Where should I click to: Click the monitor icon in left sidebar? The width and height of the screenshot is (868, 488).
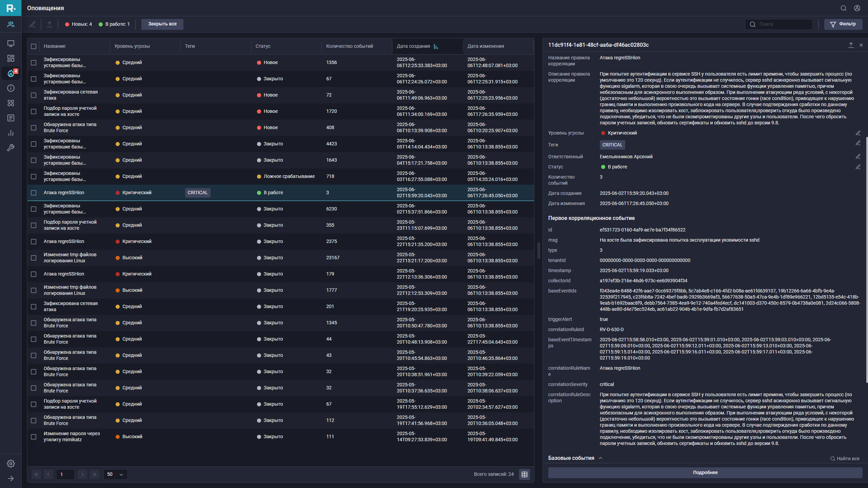pyautogui.click(x=11, y=43)
